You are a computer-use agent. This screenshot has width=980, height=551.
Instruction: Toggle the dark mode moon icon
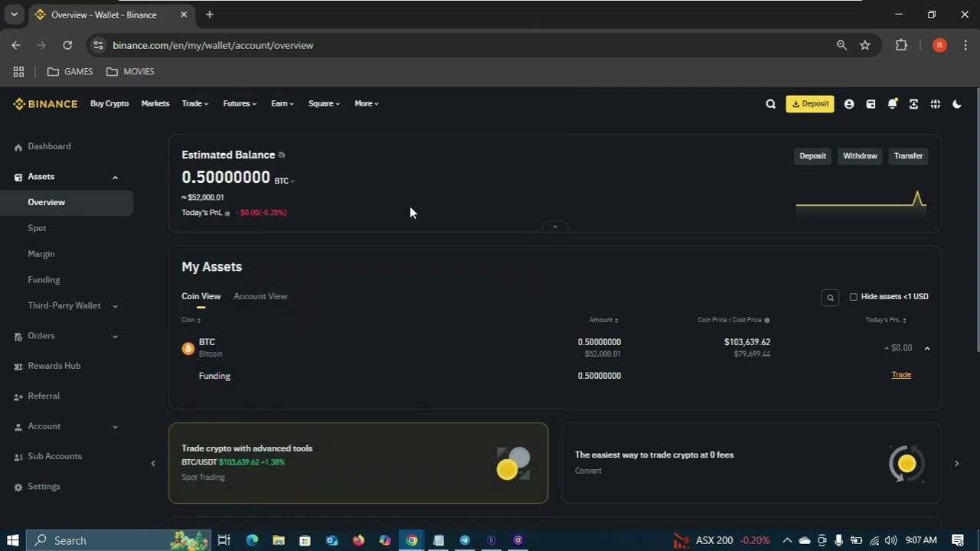(956, 104)
